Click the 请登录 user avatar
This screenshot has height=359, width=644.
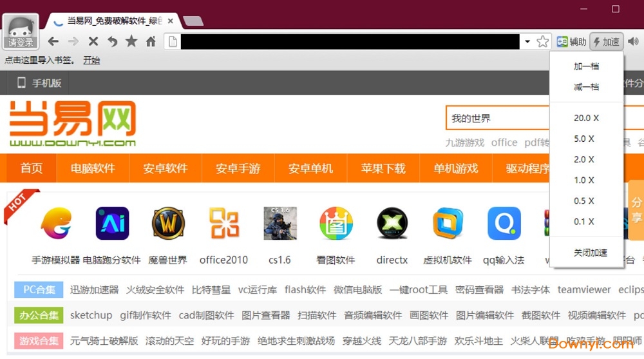pos(21,32)
